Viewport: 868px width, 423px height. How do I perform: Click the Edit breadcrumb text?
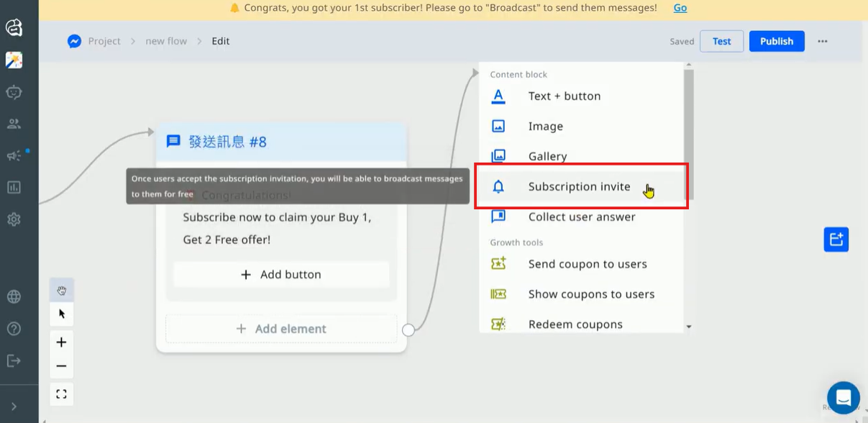tap(221, 41)
